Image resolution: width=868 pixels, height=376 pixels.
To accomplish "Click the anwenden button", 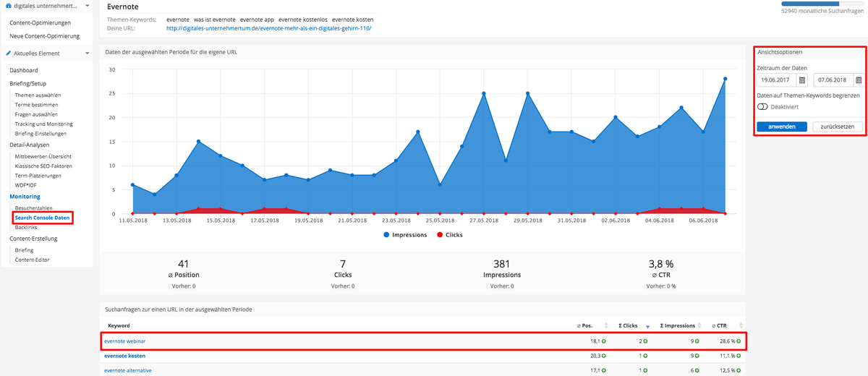I will click(x=782, y=127).
